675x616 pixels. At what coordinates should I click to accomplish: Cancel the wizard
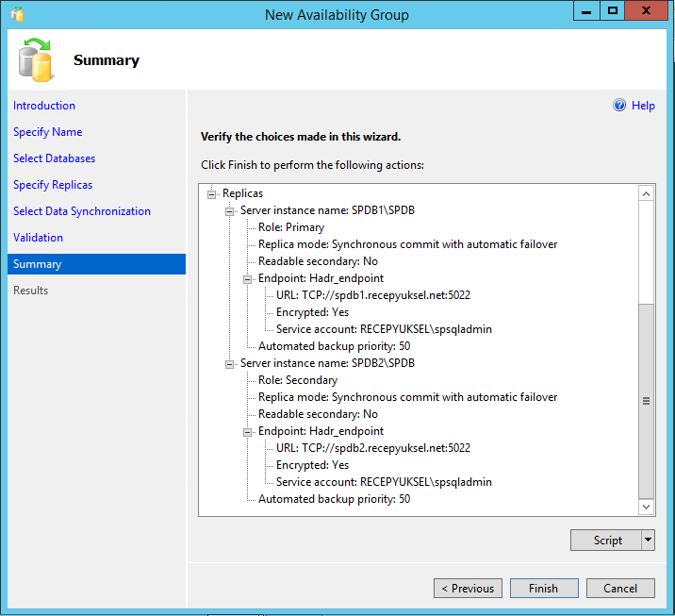pyautogui.click(x=620, y=588)
